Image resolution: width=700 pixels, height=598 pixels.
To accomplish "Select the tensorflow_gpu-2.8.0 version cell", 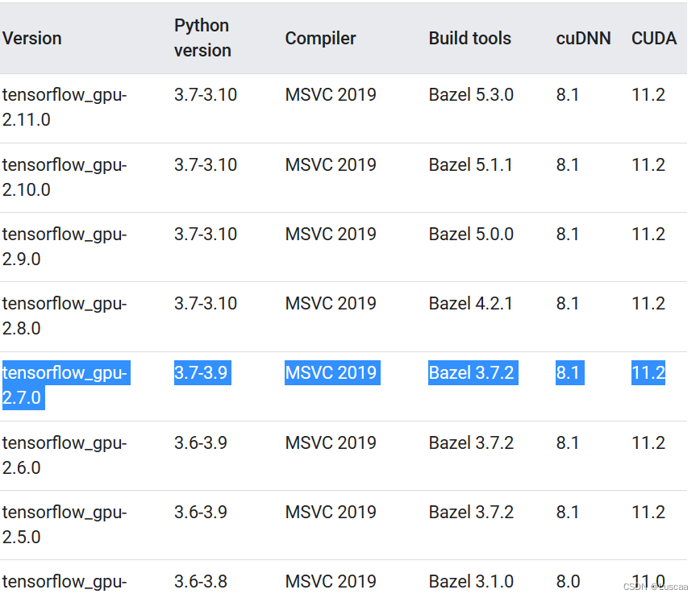I will click(65, 315).
